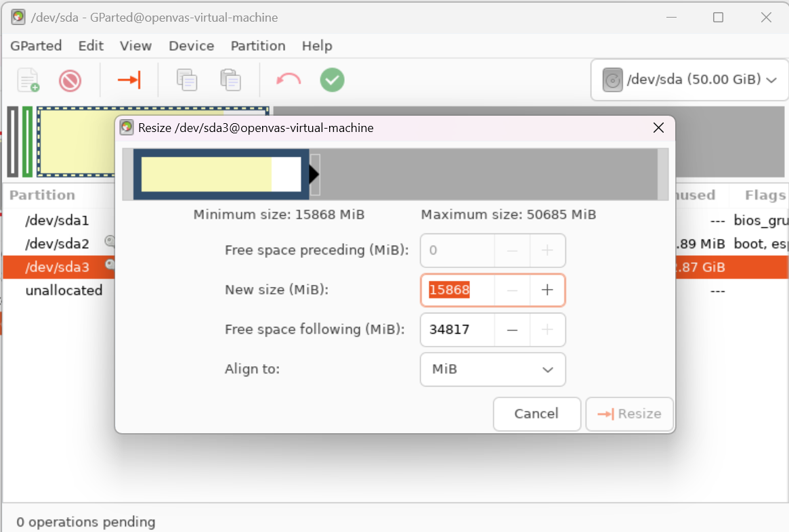Viewport: 789px width, 532px height.
Task: Open the Device menu
Action: click(x=192, y=46)
